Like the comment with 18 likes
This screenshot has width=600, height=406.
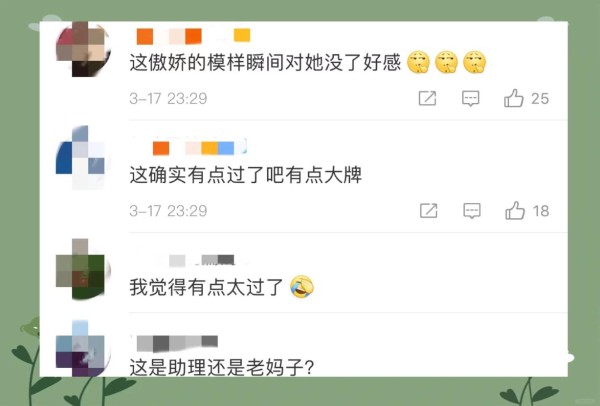coord(515,210)
